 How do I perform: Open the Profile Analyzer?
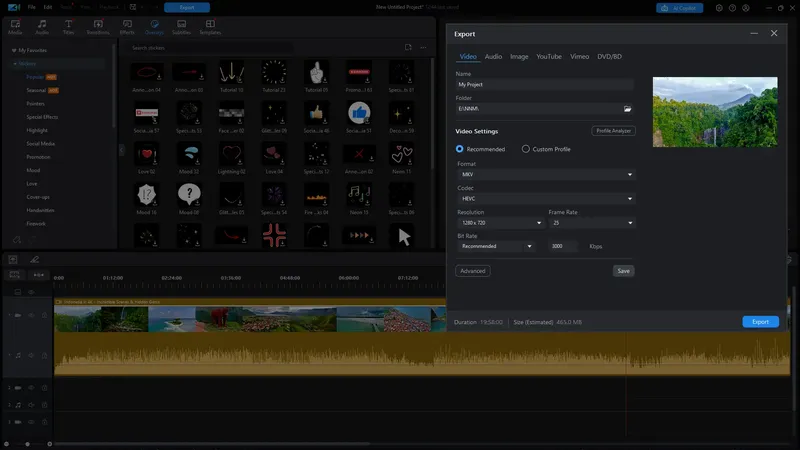[x=613, y=131]
